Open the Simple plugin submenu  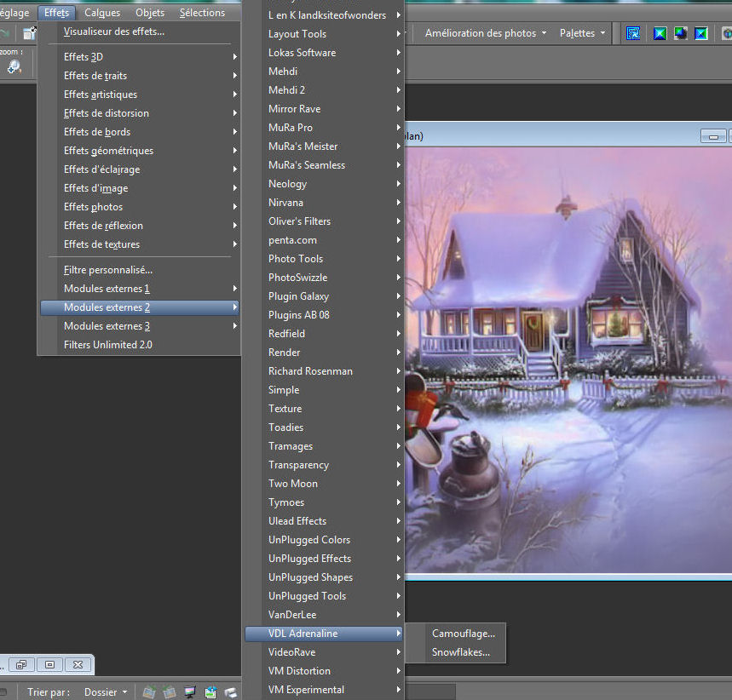(324, 390)
